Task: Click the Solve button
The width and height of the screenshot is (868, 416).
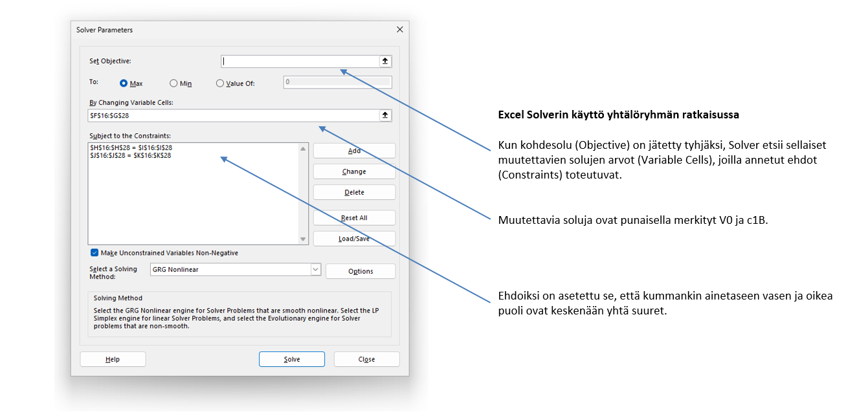Action: click(292, 359)
